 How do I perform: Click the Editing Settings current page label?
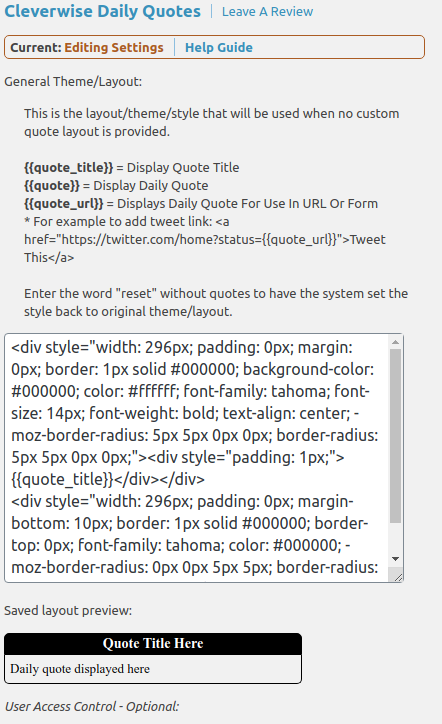coord(114,48)
